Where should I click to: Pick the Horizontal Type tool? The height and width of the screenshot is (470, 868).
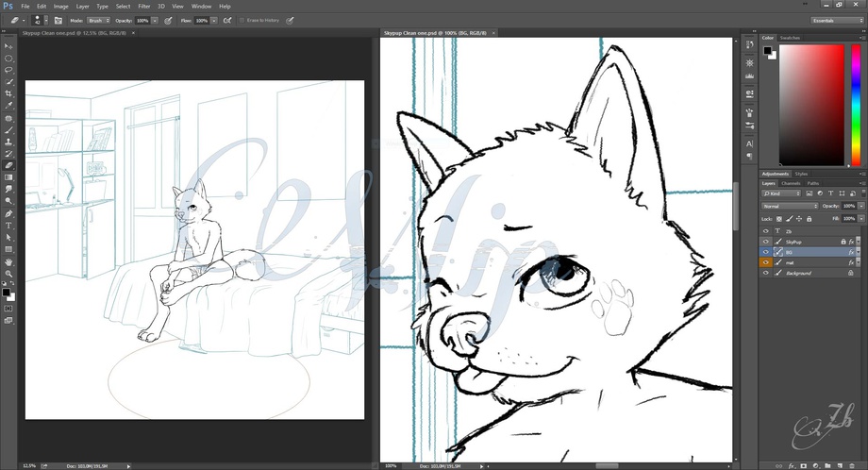tap(8, 226)
